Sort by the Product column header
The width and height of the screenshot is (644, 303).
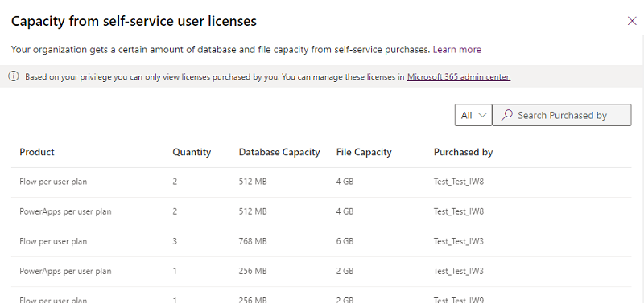pyautogui.click(x=37, y=152)
